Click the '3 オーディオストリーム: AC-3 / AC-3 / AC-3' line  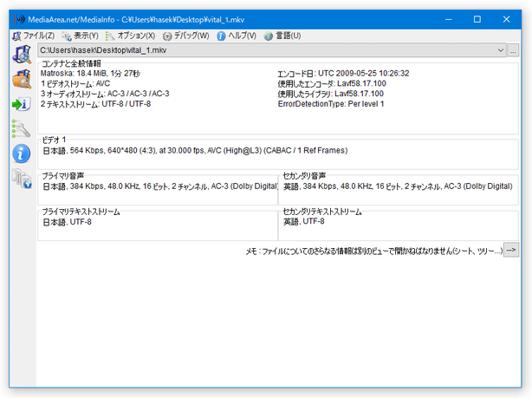coord(105,94)
